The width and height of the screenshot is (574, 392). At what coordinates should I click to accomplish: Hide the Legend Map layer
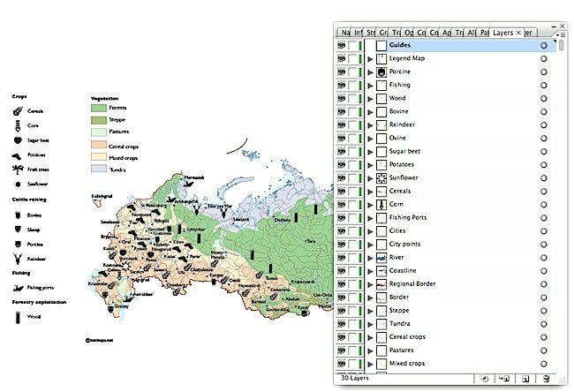click(x=341, y=58)
